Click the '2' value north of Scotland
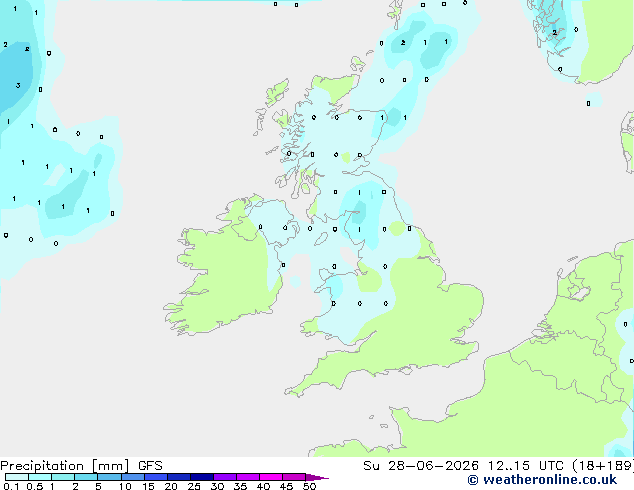The width and height of the screenshot is (634, 490). click(x=403, y=42)
